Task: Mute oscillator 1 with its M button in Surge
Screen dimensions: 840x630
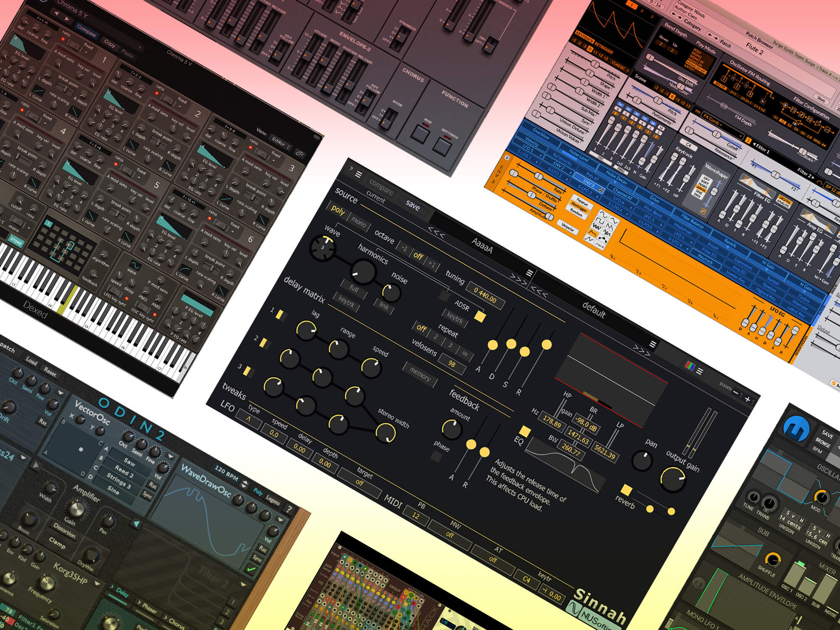Action: click(x=621, y=104)
